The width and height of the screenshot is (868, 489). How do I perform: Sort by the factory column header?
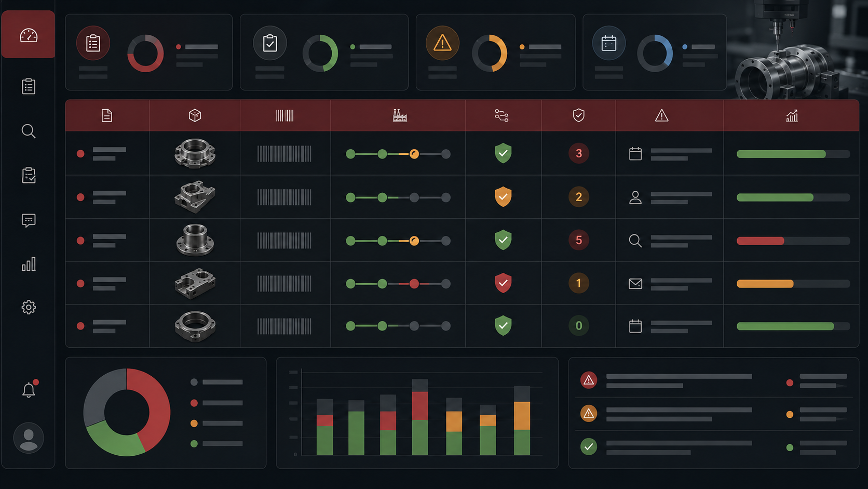(400, 115)
